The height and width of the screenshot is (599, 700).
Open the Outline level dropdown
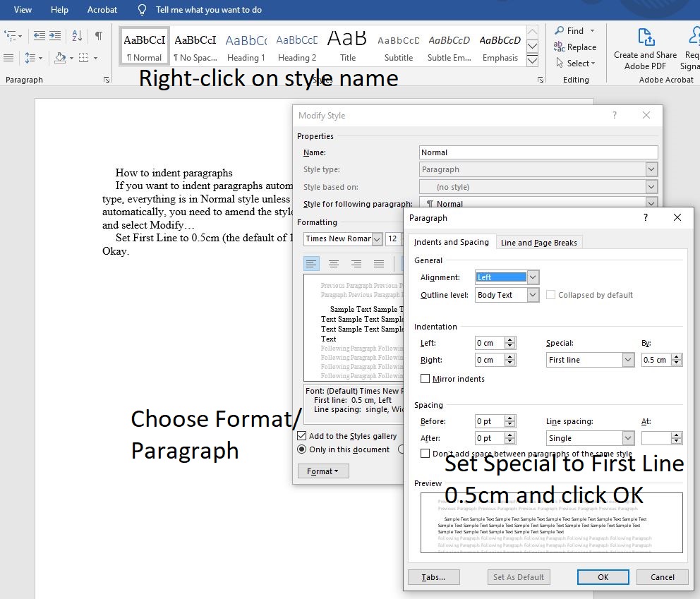(x=533, y=295)
